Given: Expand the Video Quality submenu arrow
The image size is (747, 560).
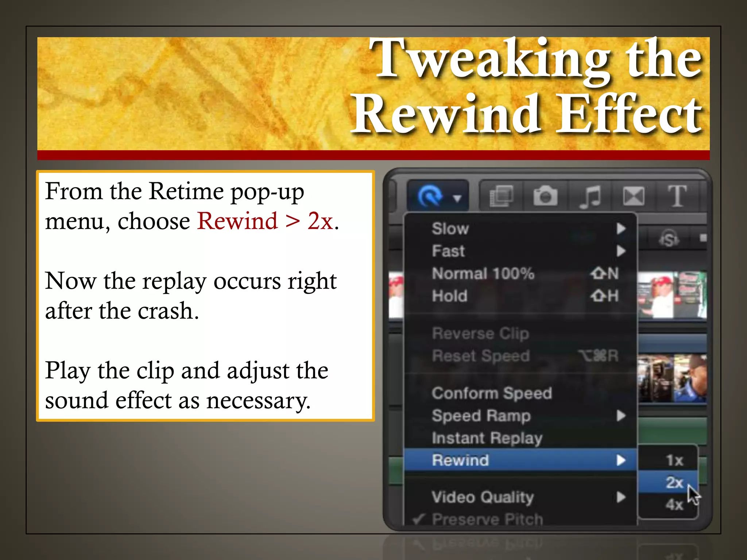Looking at the screenshot, I should (621, 497).
